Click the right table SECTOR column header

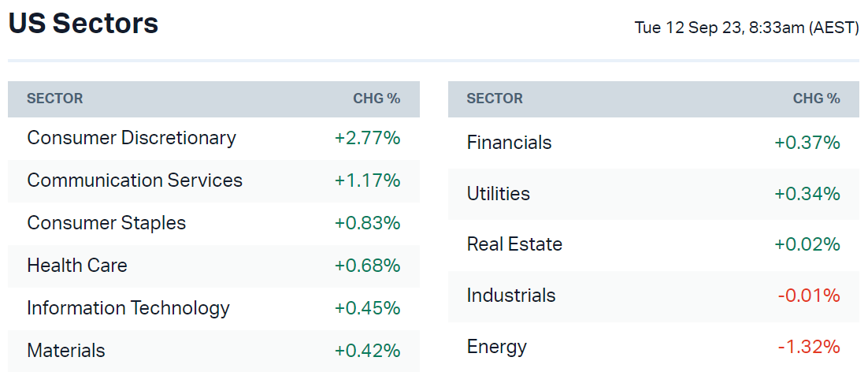click(495, 99)
